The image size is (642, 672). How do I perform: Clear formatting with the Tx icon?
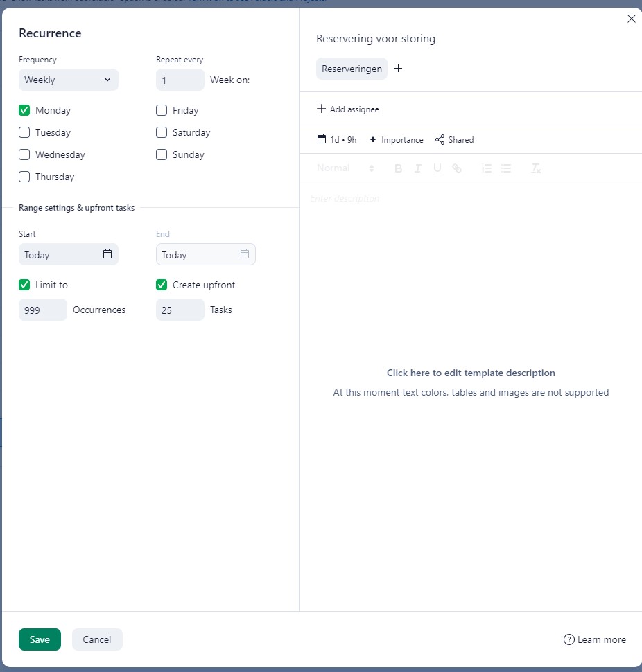coord(536,168)
